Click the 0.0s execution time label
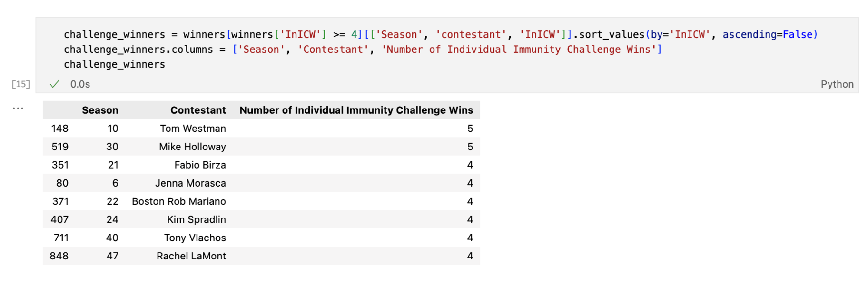The width and height of the screenshot is (868, 288). pyautogui.click(x=80, y=84)
